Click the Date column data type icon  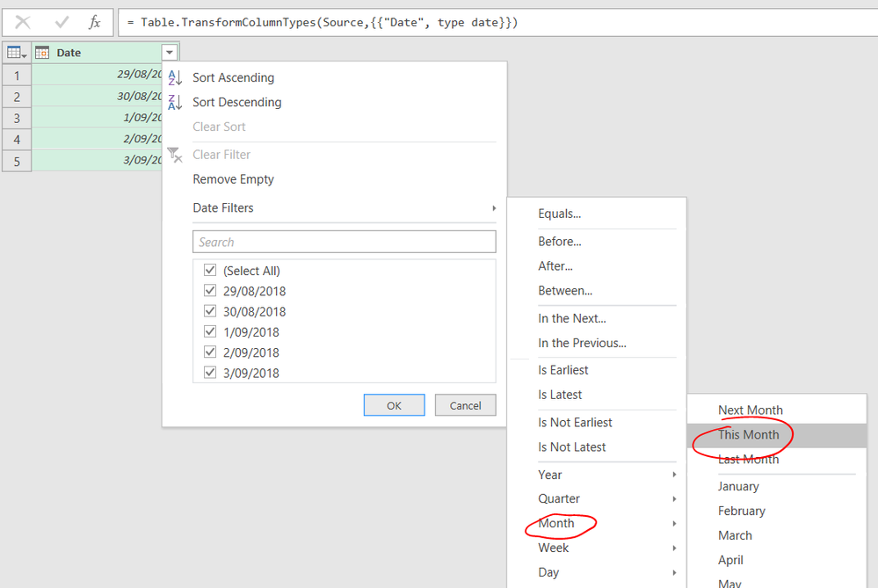pyautogui.click(x=42, y=53)
